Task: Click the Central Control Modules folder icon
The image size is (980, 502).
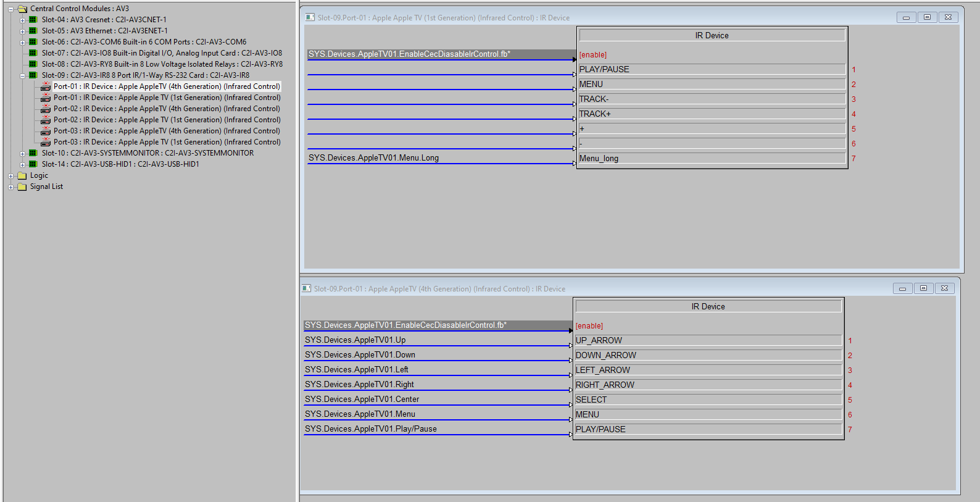Action: (22, 9)
